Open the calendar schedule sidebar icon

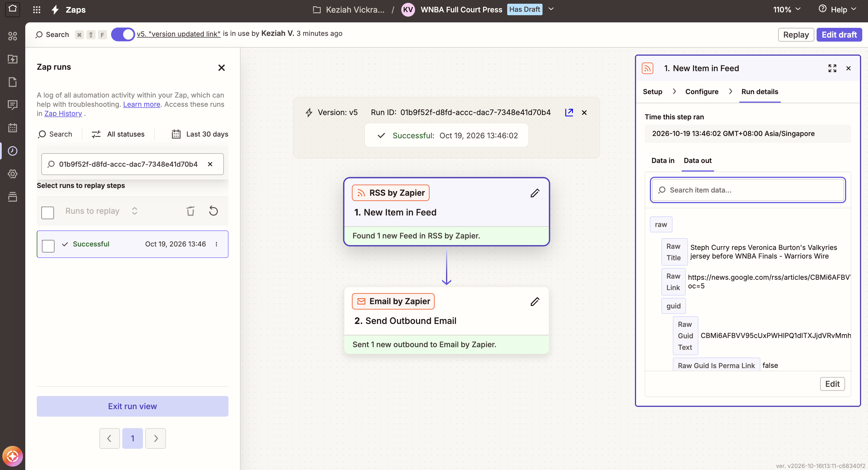[12, 128]
